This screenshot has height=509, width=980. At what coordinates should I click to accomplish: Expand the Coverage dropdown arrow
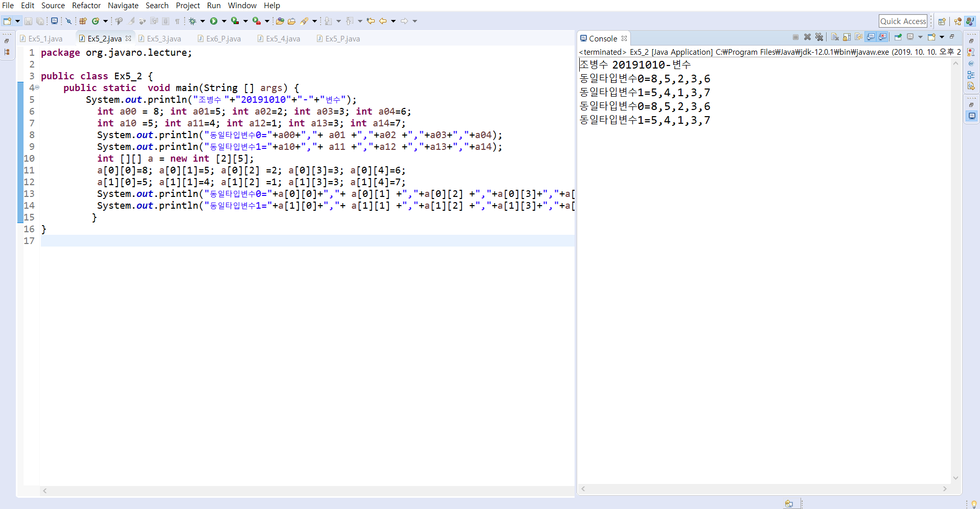coord(245,21)
